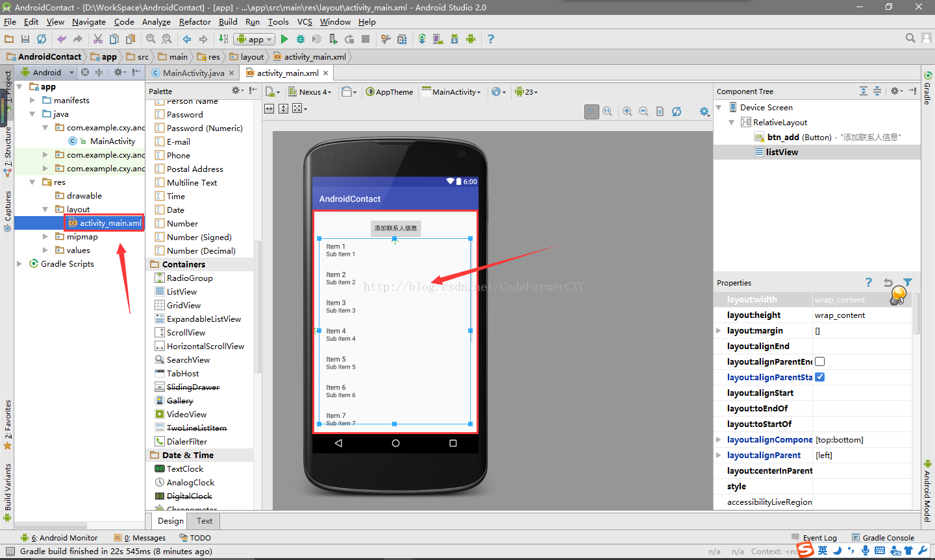The width and height of the screenshot is (935, 560).
Task: Open the API level 23 dropdown
Action: click(527, 91)
